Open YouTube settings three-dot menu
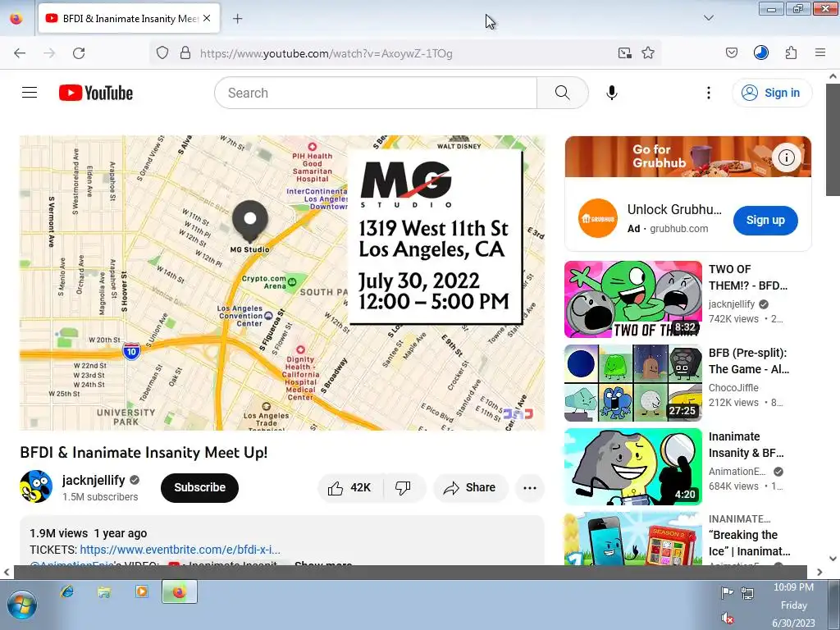Image resolution: width=840 pixels, height=630 pixels. click(708, 93)
